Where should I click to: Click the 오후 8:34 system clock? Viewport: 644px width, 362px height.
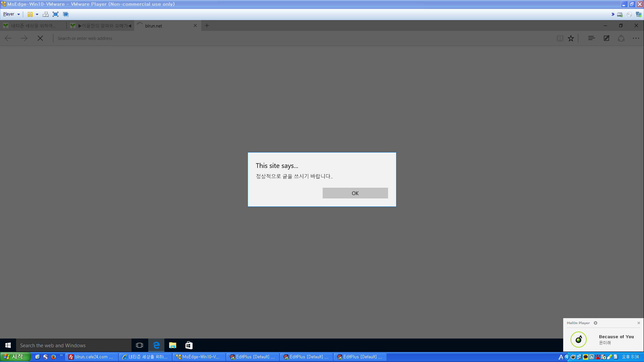[631, 357]
